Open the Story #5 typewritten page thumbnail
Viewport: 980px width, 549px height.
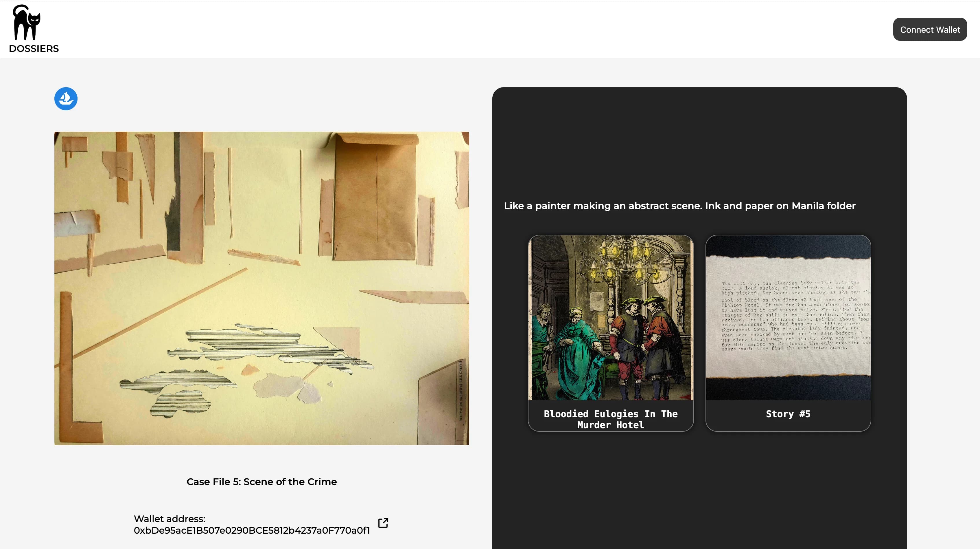[x=788, y=318]
